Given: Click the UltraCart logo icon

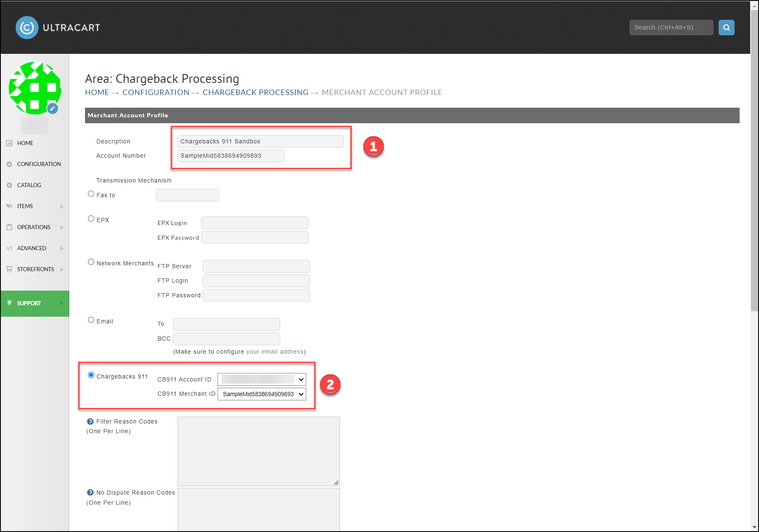Looking at the screenshot, I should pyautogui.click(x=27, y=28).
